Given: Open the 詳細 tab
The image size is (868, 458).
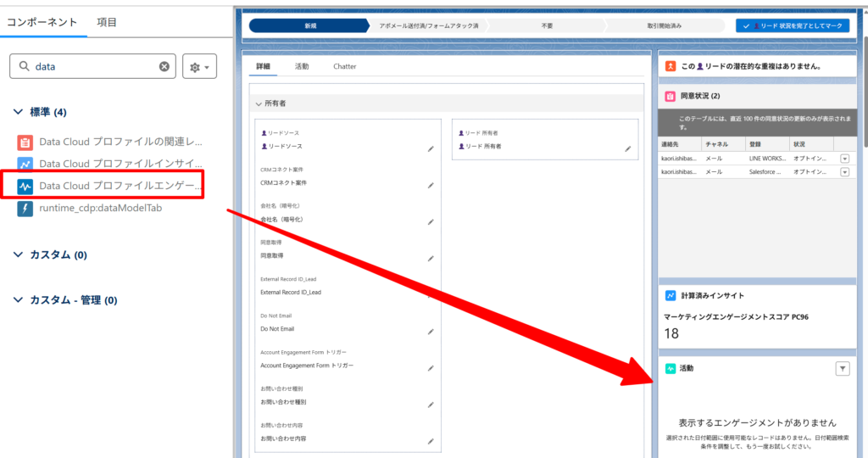Looking at the screenshot, I should coord(263,66).
